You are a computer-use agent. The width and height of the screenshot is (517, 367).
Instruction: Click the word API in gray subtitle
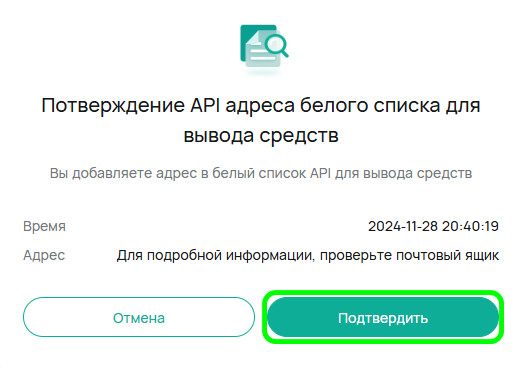coord(320,173)
